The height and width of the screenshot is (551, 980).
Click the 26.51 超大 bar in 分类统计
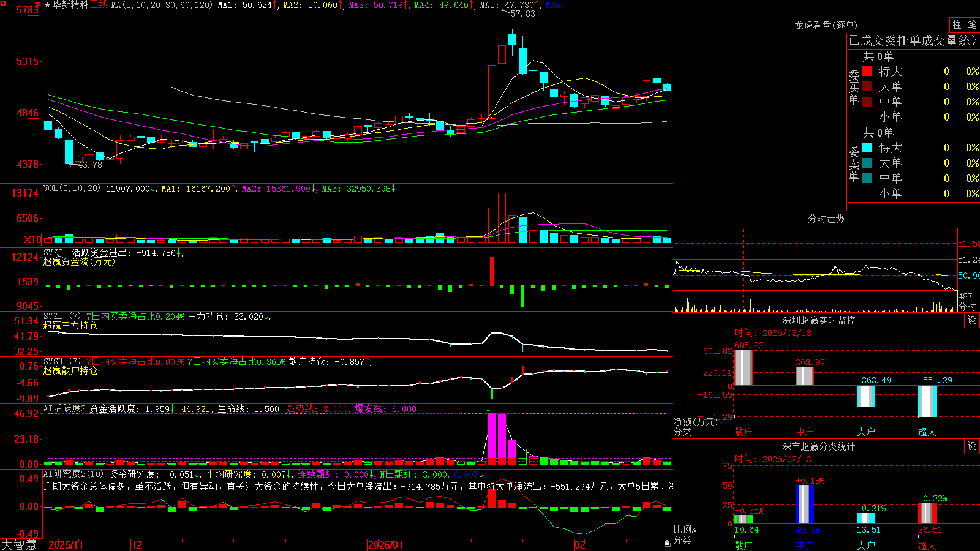(927, 513)
